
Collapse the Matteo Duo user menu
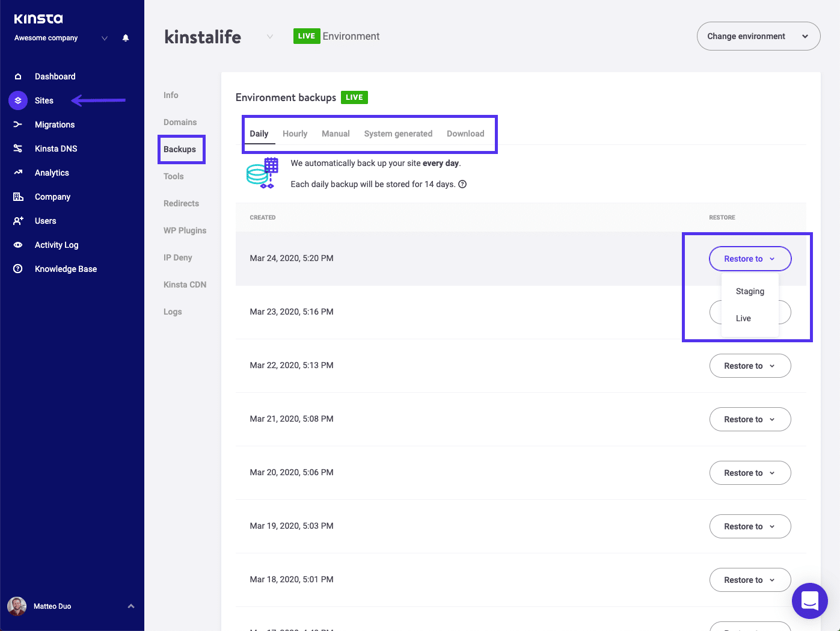pyautogui.click(x=131, y=606)
